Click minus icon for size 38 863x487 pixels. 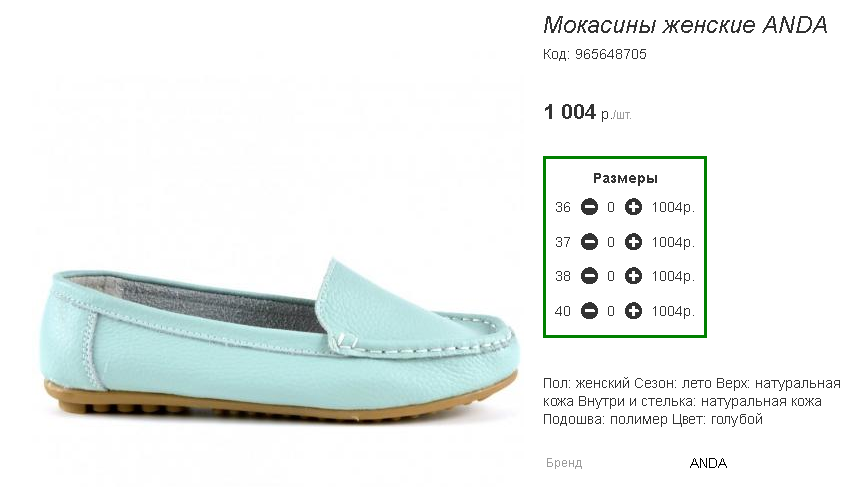[589, 276]
